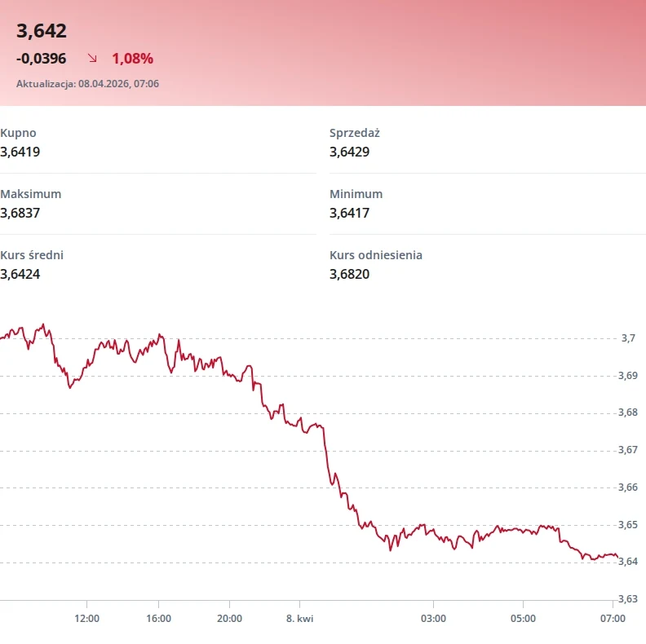Viewport: 646px width, 644px height.
Task: Select the Minimum label
Action: [356, 194]
